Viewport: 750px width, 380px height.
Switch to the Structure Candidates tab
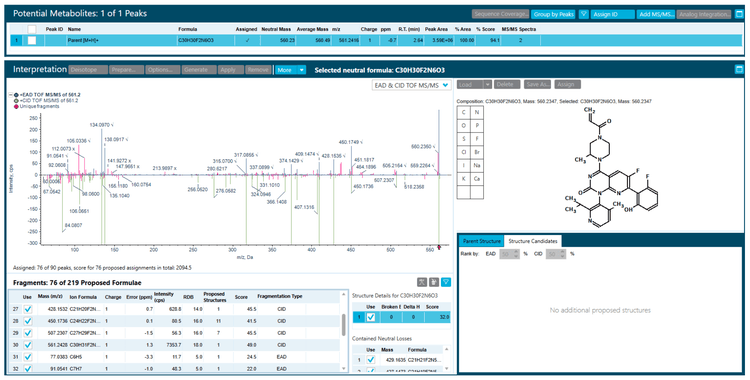(x=533, y=241)
